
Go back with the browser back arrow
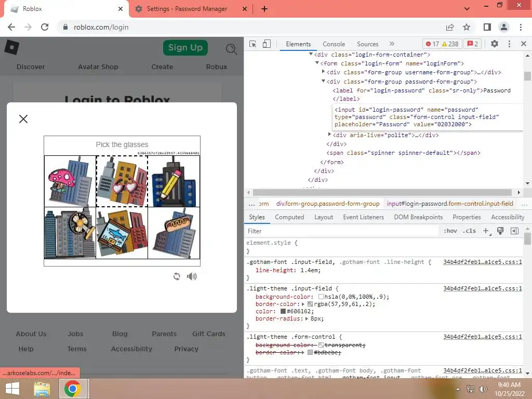click(x=11, y=27)
